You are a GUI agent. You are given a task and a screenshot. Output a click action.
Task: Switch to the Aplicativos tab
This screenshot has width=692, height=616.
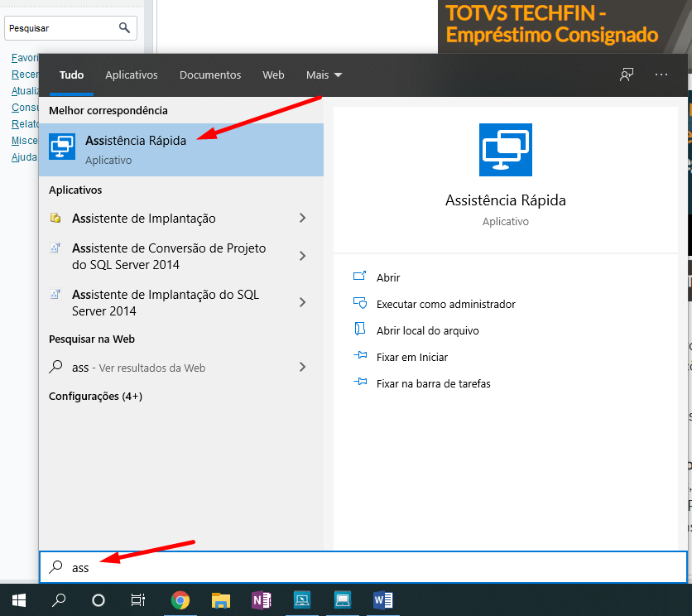(131, 75)
